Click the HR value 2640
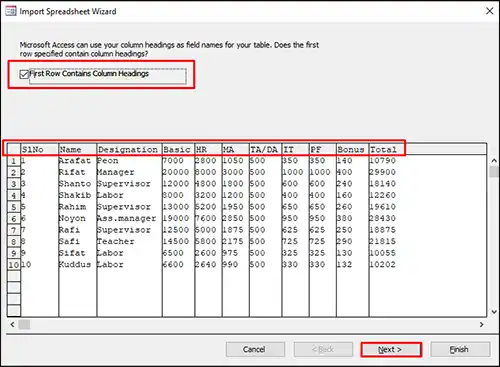 pos(206,265)
